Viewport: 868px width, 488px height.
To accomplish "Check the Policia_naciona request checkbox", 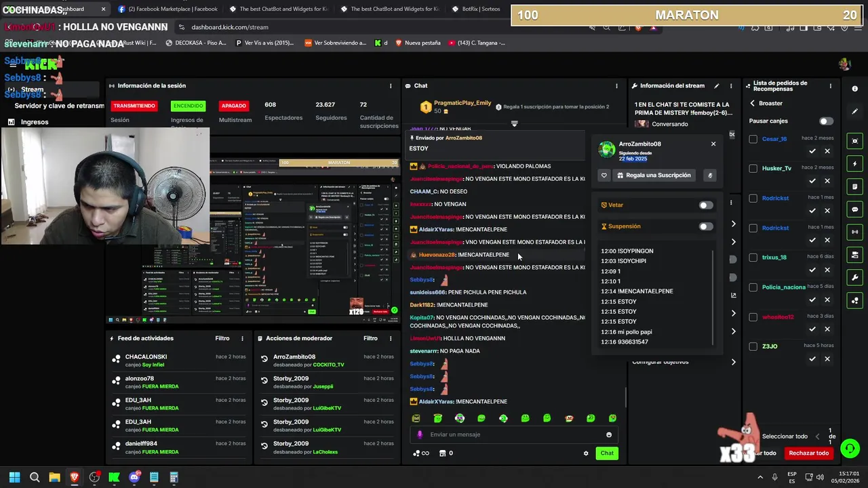I will click(753, 287).
